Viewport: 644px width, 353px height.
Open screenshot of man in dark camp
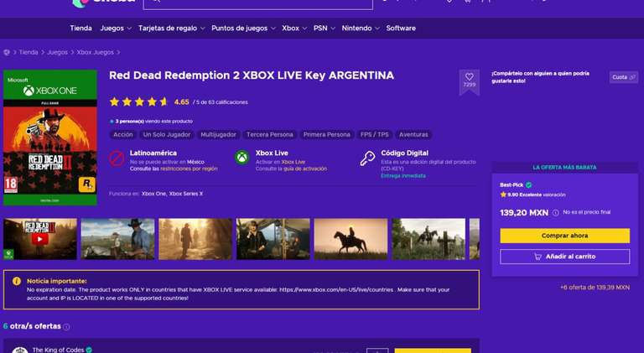click(273, 239)
